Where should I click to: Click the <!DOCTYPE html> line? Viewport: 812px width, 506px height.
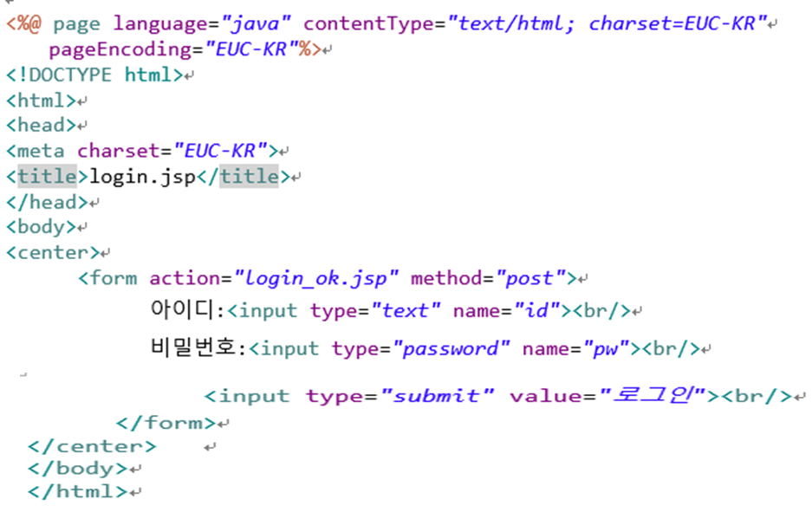(94, 75)
